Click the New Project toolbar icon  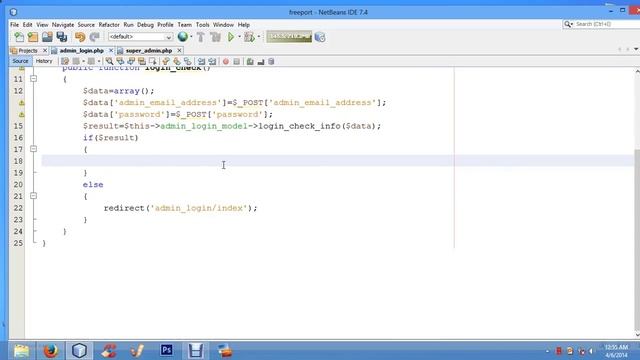tap(33, 37)
